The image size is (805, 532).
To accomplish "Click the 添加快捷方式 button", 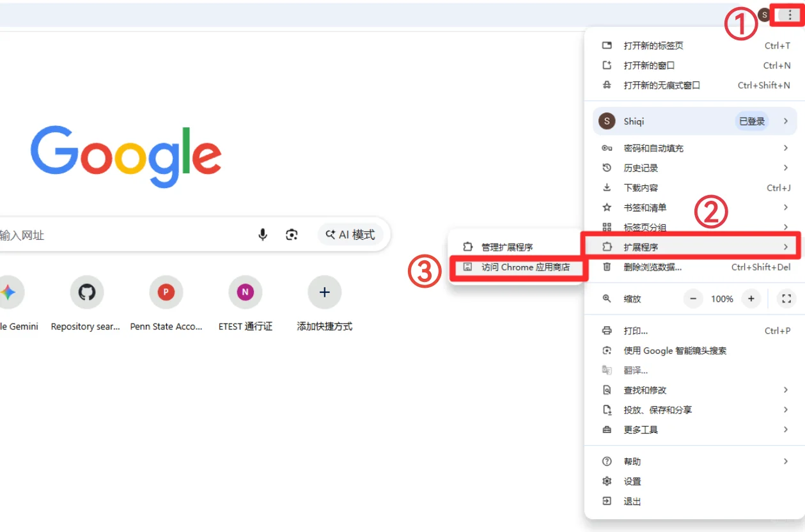I will [x=324, y=292].
